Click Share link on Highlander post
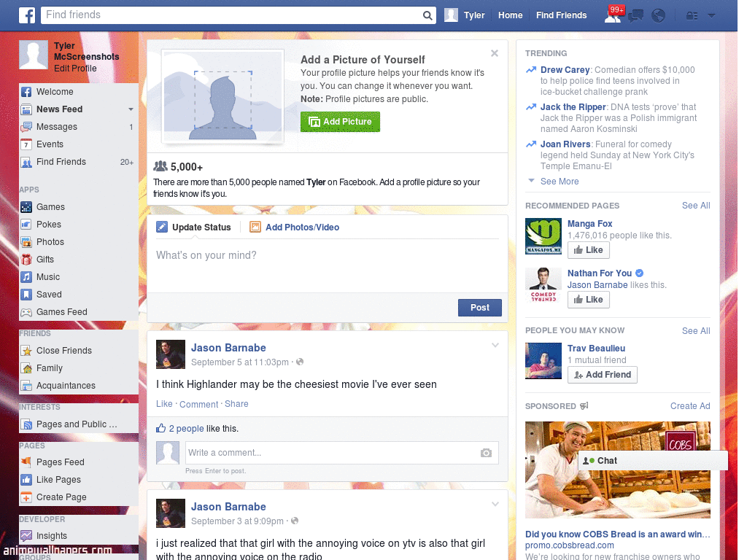This screenshot has width=747, height=560. 236,404
